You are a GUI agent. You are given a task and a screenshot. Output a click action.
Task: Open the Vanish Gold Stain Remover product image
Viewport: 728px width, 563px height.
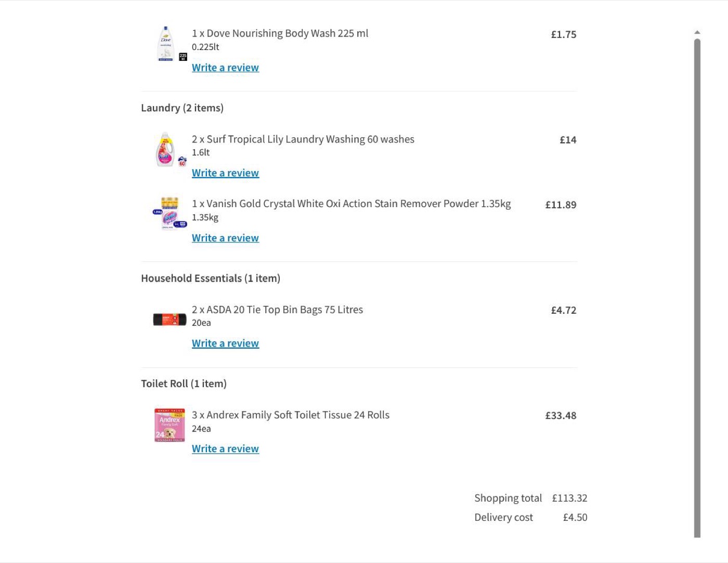pyautogui.click(x=170, y=213)
